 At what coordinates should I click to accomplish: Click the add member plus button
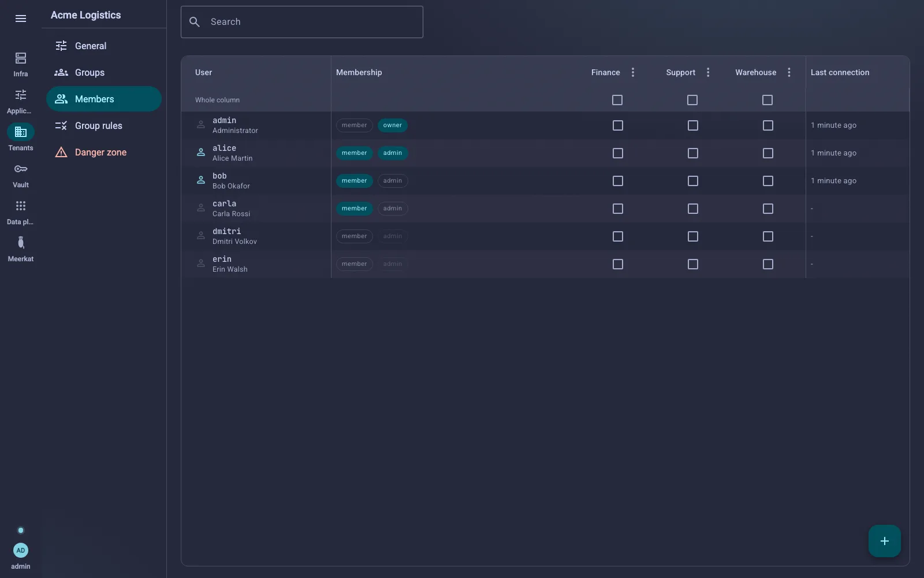885,541
